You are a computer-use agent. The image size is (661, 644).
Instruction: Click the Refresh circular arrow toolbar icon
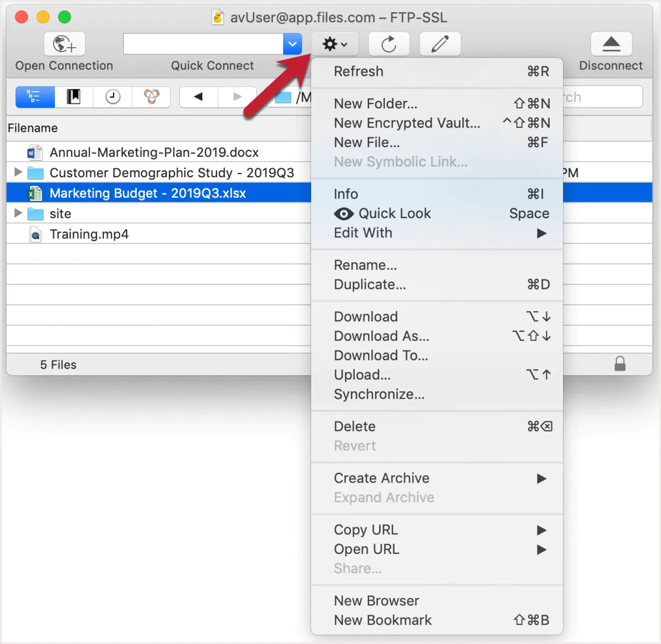(x=389, y=44)
